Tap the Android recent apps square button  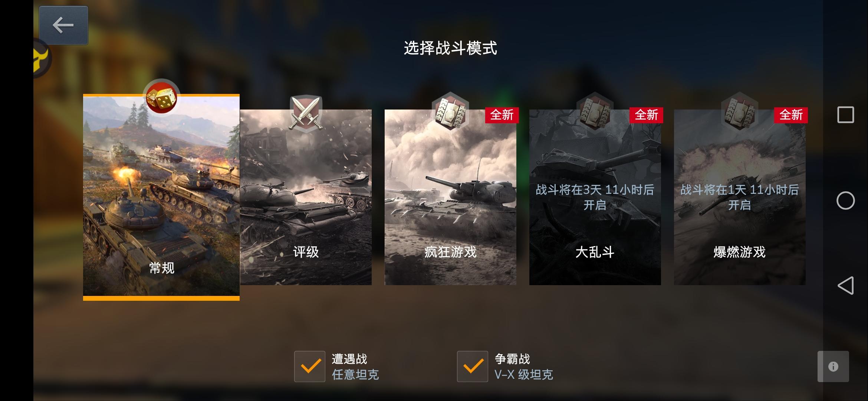[x=846, y=115]
